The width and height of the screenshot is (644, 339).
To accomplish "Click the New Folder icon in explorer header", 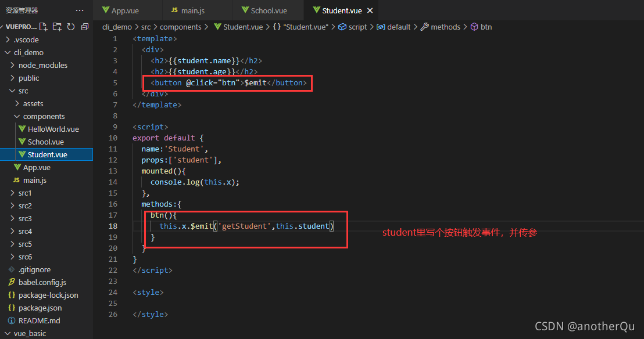I will click(57, 27).
